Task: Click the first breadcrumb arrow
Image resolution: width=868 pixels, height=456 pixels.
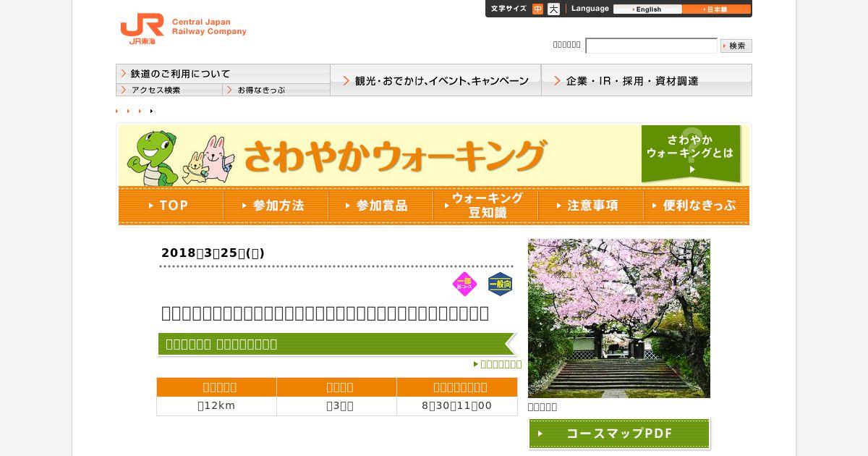Action: (117, 111)
